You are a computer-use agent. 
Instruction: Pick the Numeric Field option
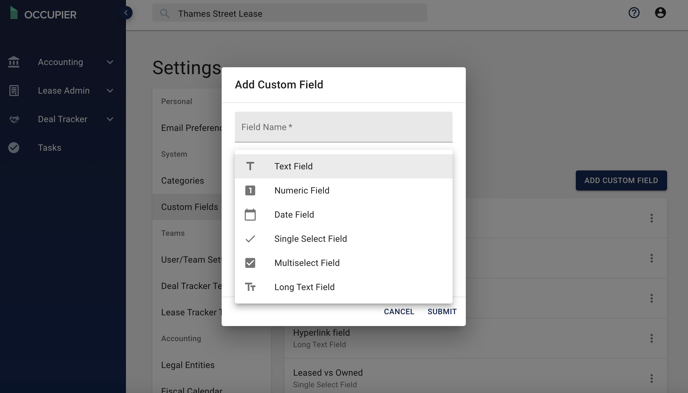coord(344,190)
